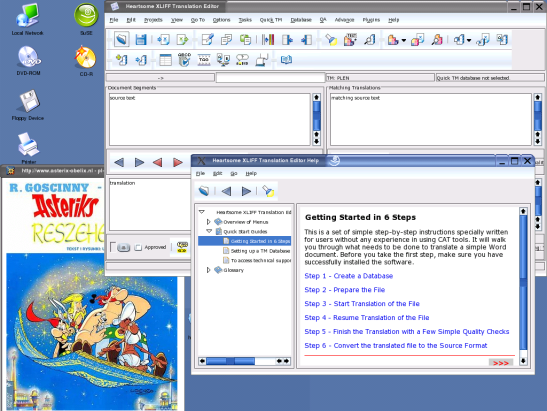The height and width of the screenshot is (411, 547).
Task: Click the networked computer icon in toolbar
Action: [261, 60]
